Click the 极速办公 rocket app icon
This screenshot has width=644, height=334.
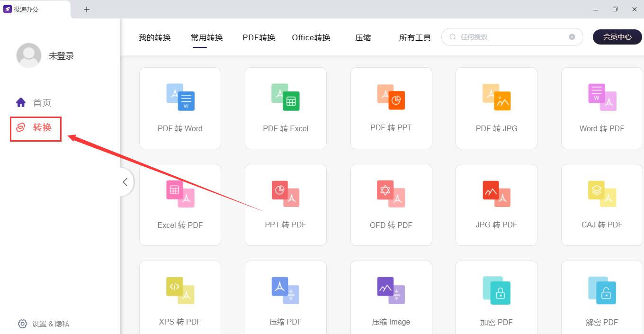tap(7, 9)
